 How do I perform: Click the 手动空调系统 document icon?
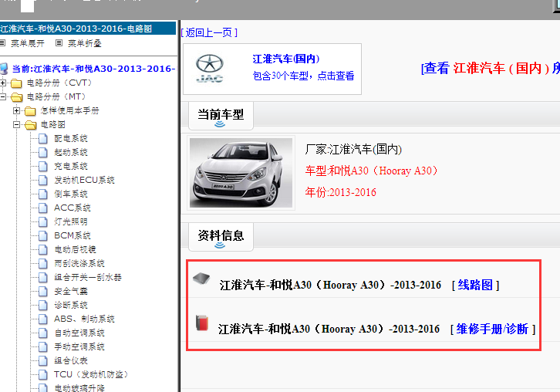pos(43,347)
